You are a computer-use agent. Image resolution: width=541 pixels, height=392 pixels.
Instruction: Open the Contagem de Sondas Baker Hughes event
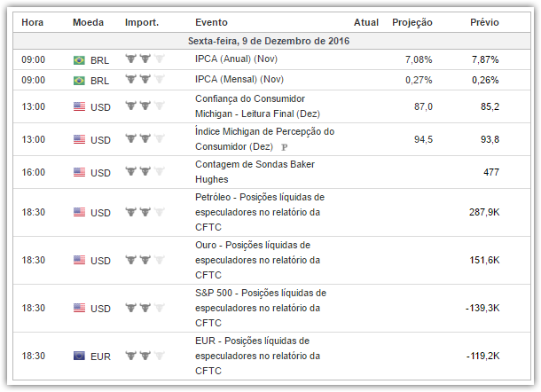(x=255, y=172)
